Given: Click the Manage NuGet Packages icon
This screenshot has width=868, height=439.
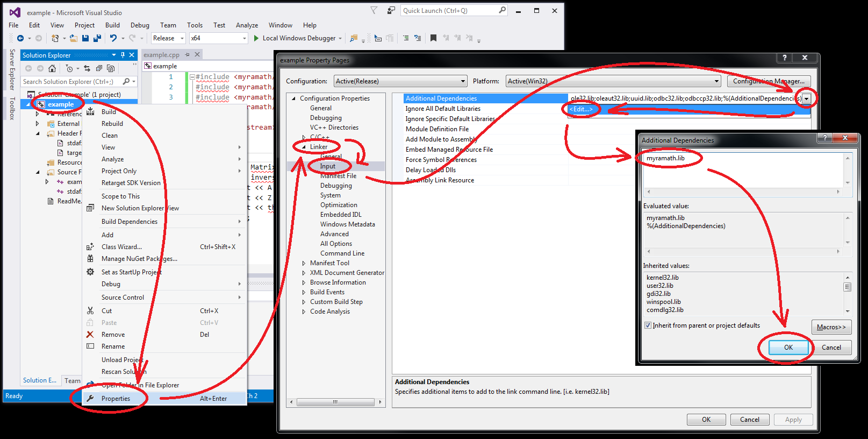Looking at the screenshot, I should tap(90, 258).
